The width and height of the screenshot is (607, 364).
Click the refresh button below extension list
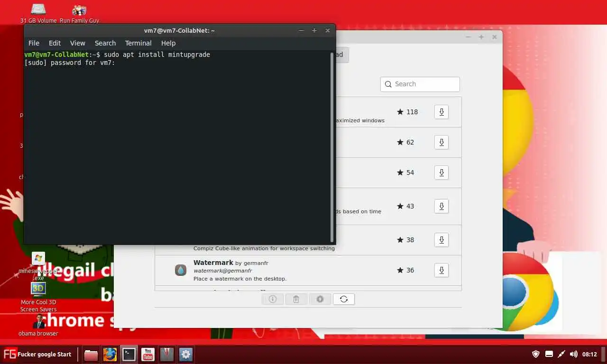[344, 299]
